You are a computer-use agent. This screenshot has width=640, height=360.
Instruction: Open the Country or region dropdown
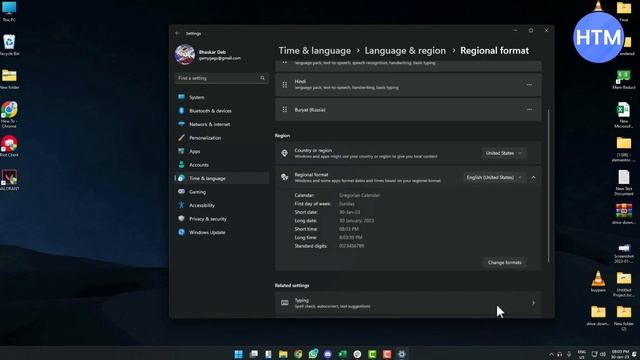504,153
